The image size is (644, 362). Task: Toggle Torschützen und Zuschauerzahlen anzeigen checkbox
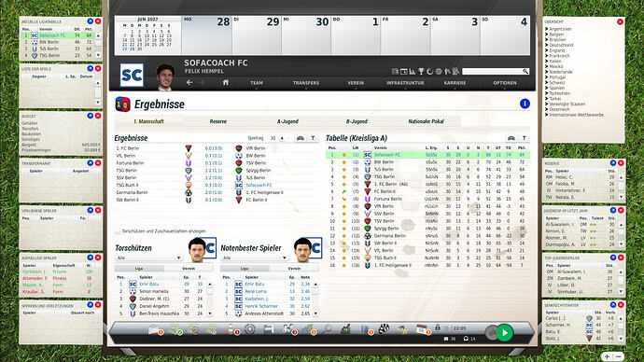pos(118,231)
